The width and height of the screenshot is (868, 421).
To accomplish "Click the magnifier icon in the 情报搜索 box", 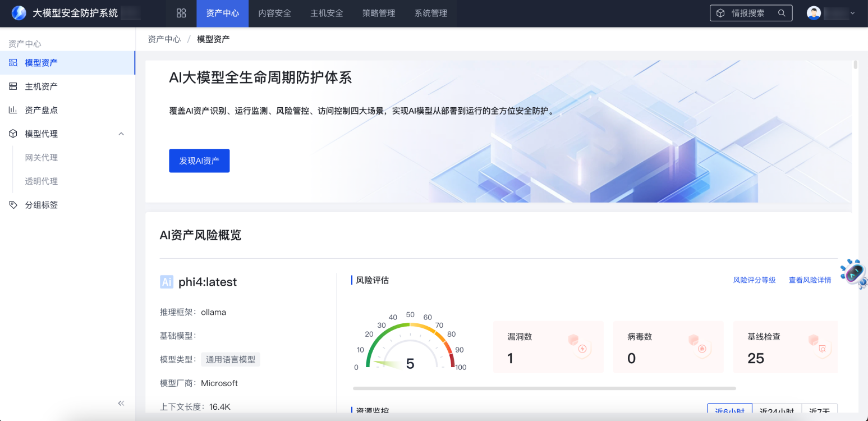I will pyautogui.click(x=782, y=13).
